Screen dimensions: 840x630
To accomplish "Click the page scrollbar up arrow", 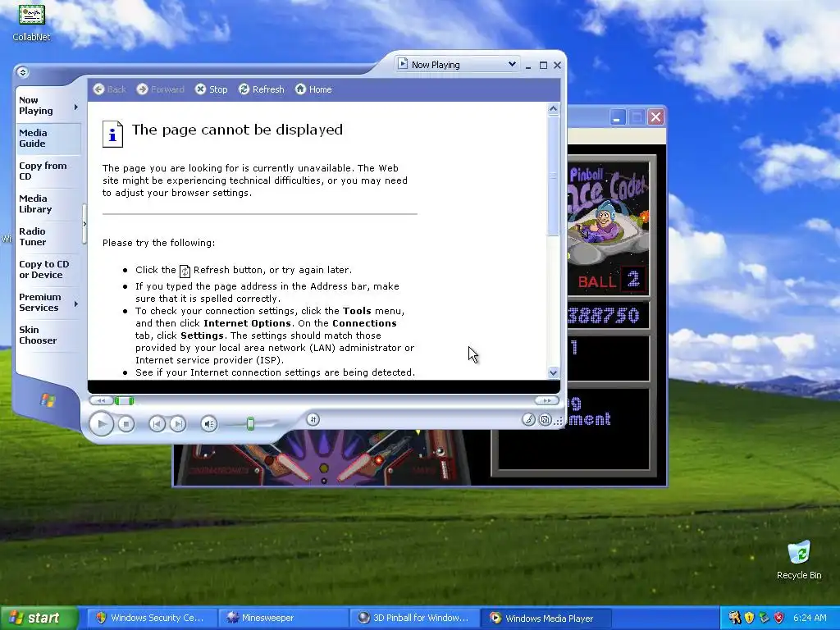I will tap(554, 109).
